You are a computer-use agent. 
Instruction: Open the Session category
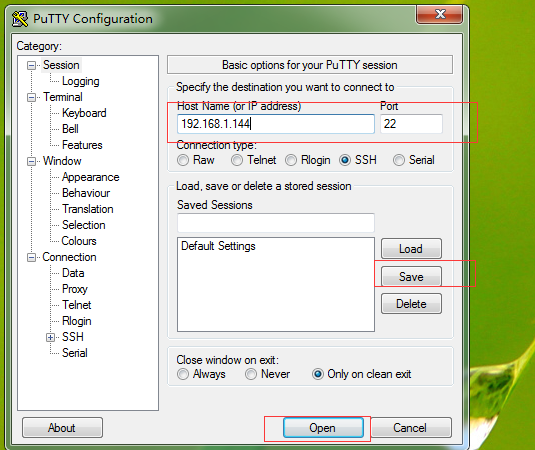pos(61,65)
